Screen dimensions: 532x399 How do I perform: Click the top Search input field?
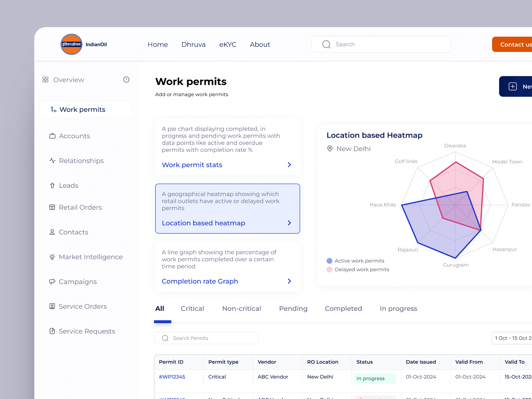(381, 44)
